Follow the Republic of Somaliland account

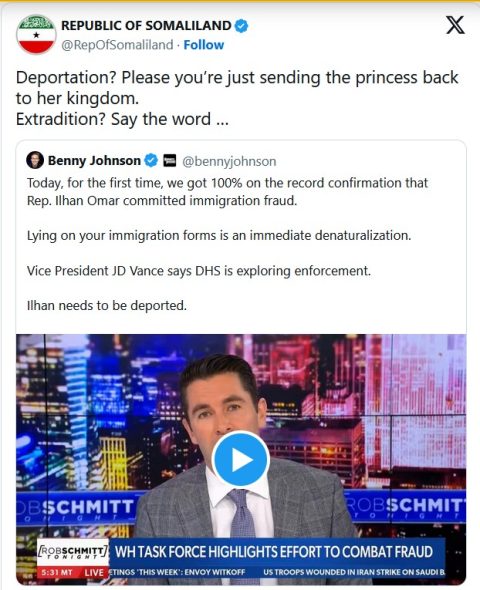pyautogui.click(x=204, y=45)
